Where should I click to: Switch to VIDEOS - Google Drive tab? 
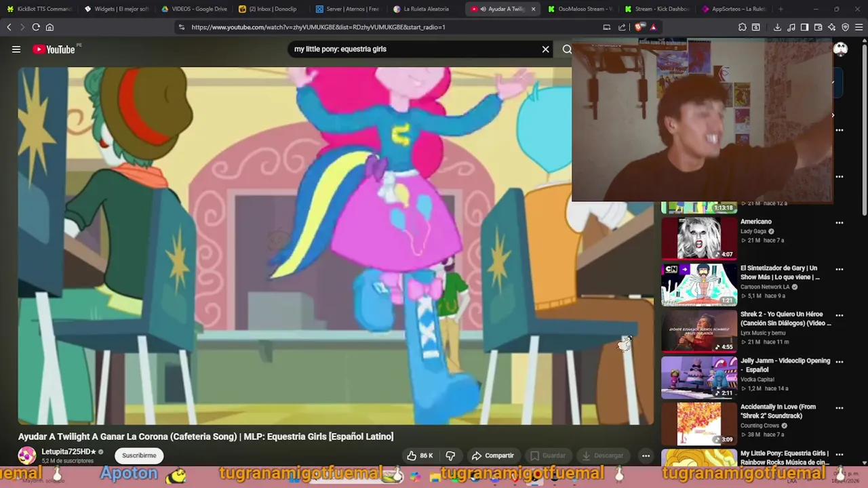[193, 9]
